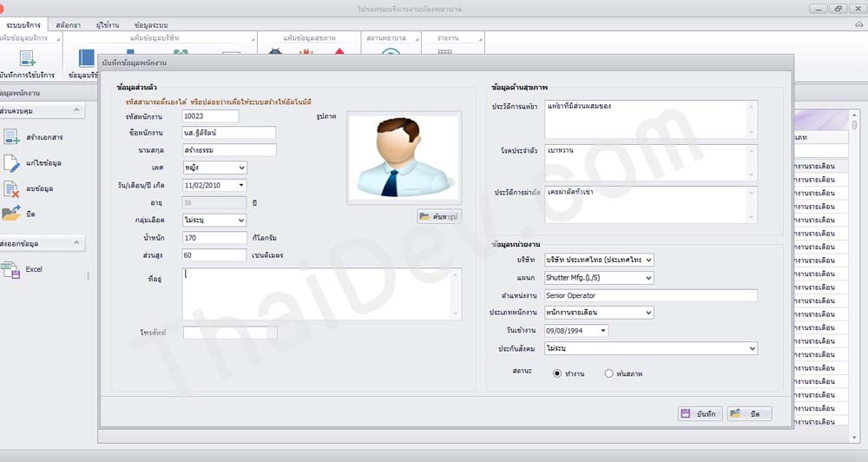Image resolution: width=868 pixels, height=462 pixels.
Task: Open รายงาน group dialog launcher
Action: [x=481, y=39]
